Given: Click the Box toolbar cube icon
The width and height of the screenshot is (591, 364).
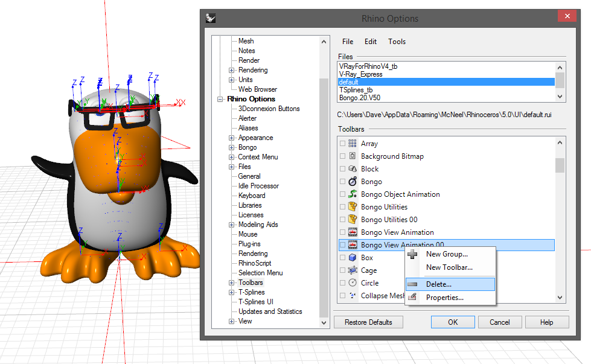Looking at the screenshot, I should pyautogui.click(x=353, y=257).
